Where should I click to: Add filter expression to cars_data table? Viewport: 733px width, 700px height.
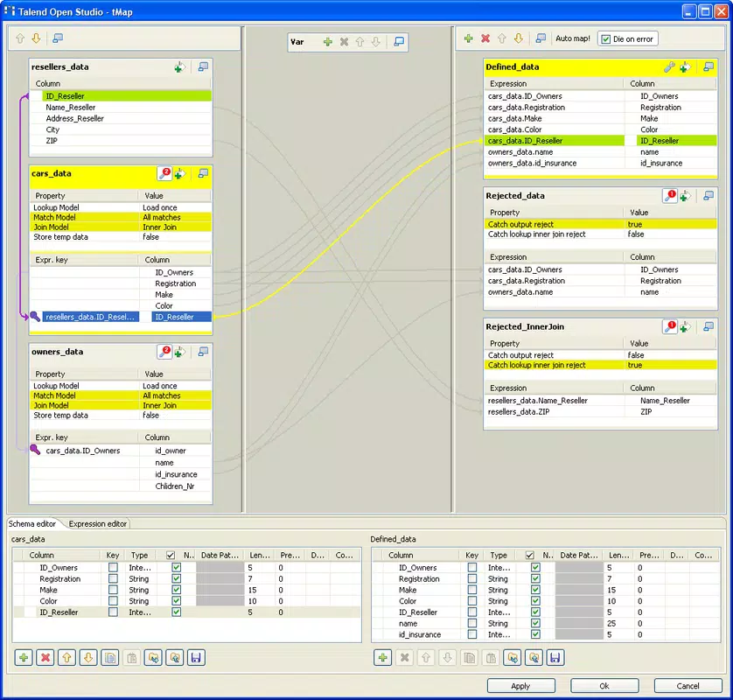[x=179, y=174]
